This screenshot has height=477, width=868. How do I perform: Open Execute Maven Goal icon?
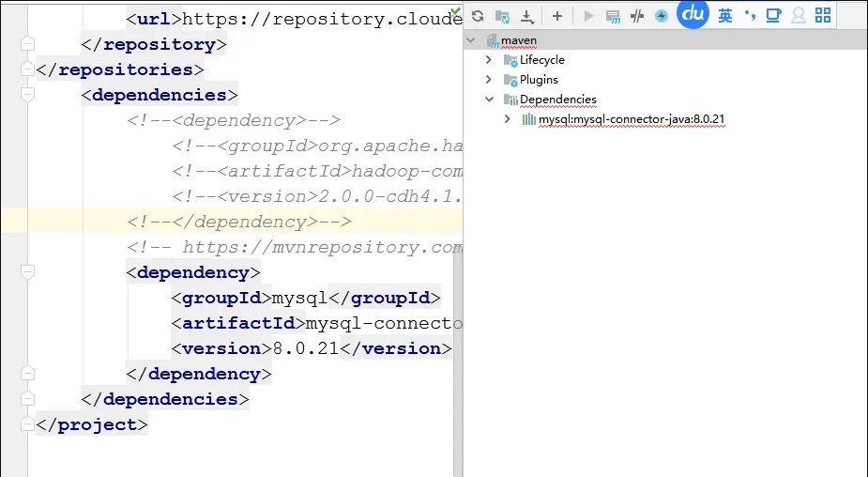[613, 17]
